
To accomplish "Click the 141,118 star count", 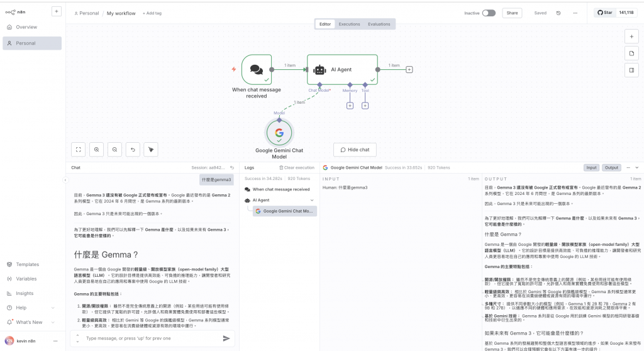I will click(626, 13).
